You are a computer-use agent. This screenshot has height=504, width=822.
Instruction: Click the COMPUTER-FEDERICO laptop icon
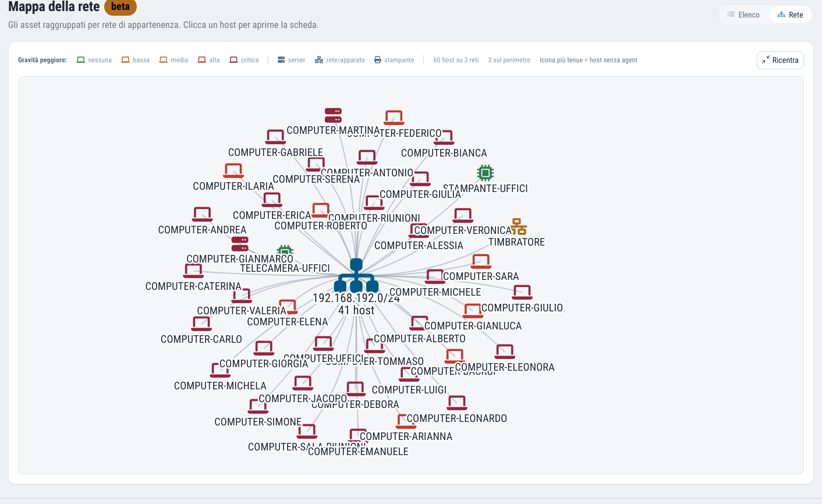click(394, 118)
